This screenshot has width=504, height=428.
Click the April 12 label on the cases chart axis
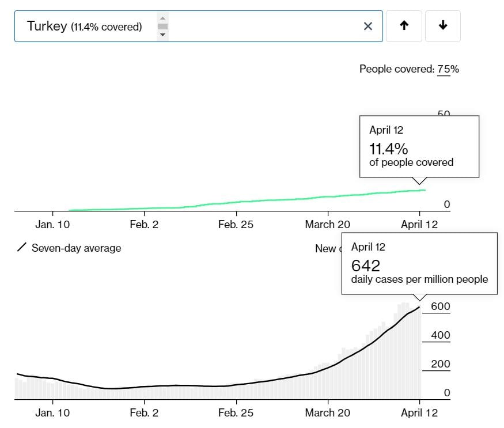[x=419, y=413]
